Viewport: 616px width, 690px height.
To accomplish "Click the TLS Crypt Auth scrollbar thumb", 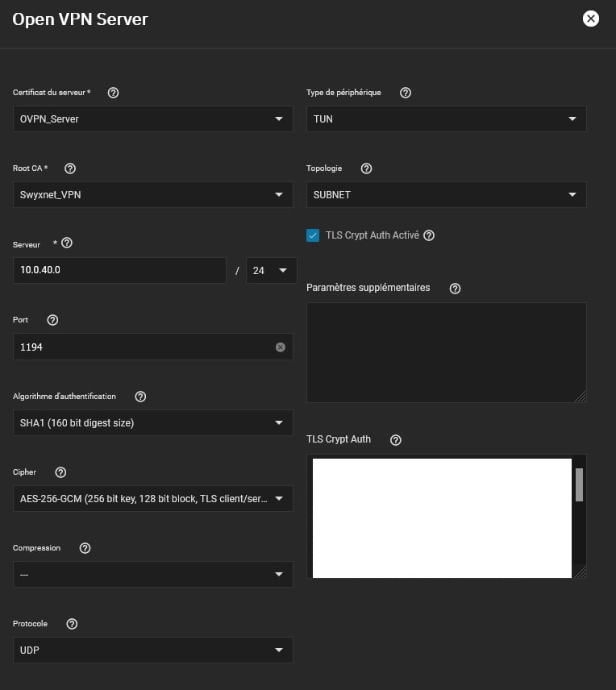I will coord(579,484).
